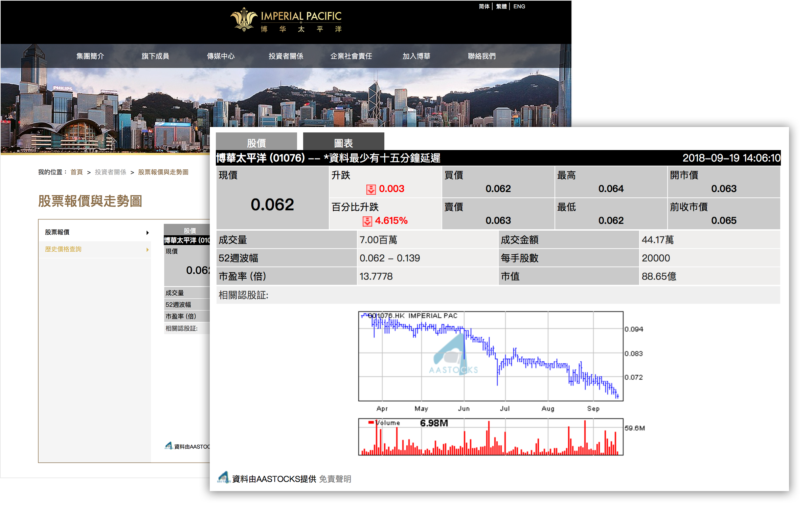This screenshot has height=508, width=812.
Task: Open the 旗下成員 menu
Action: 155,56
